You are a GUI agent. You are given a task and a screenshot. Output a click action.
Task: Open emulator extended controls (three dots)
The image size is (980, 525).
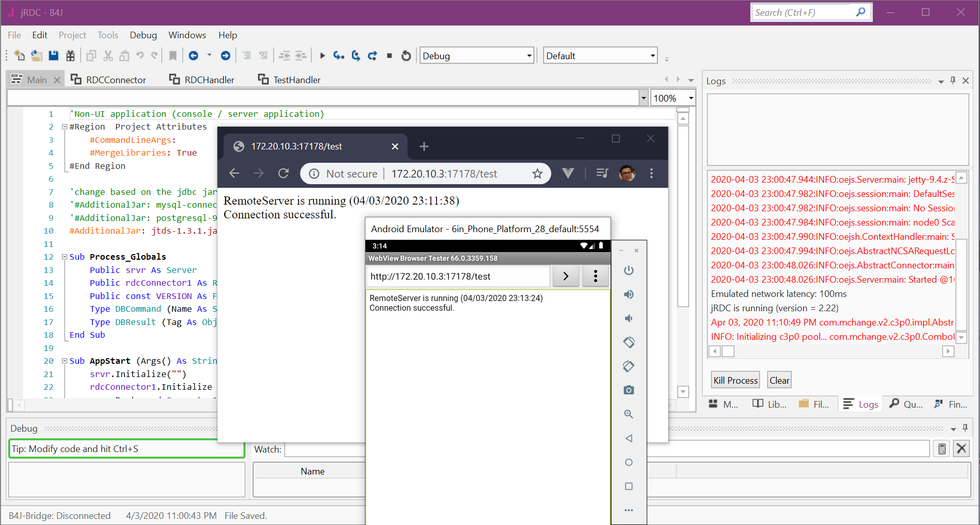629,510
